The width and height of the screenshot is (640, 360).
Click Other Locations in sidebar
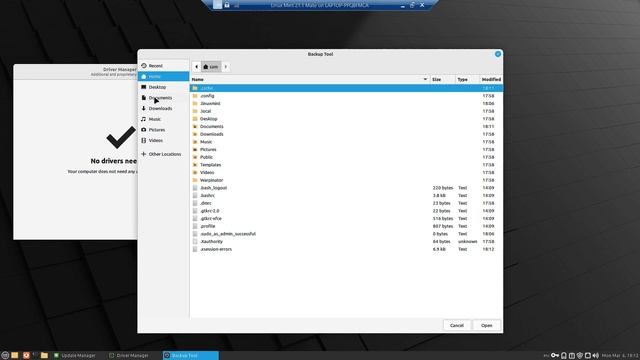click(163, 154)
